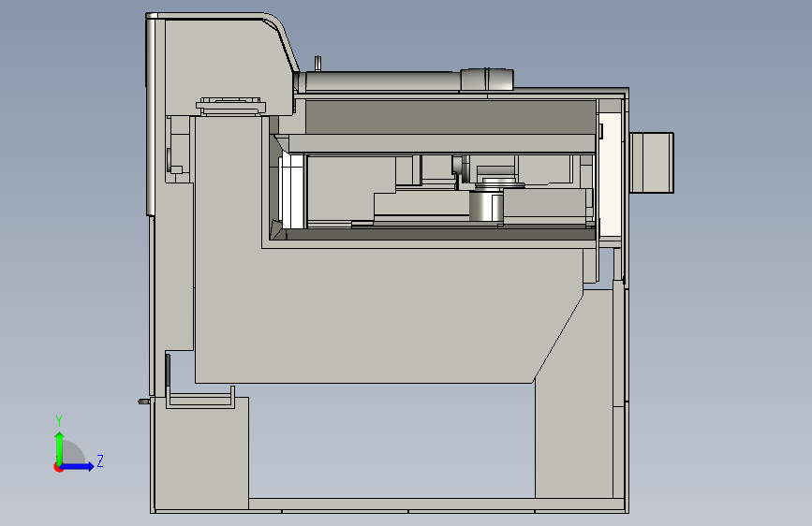The width and height of the screenshot is (812, 526).
Task: Select the square block protruding from the model's right side
Action: (x=652, y=163)
